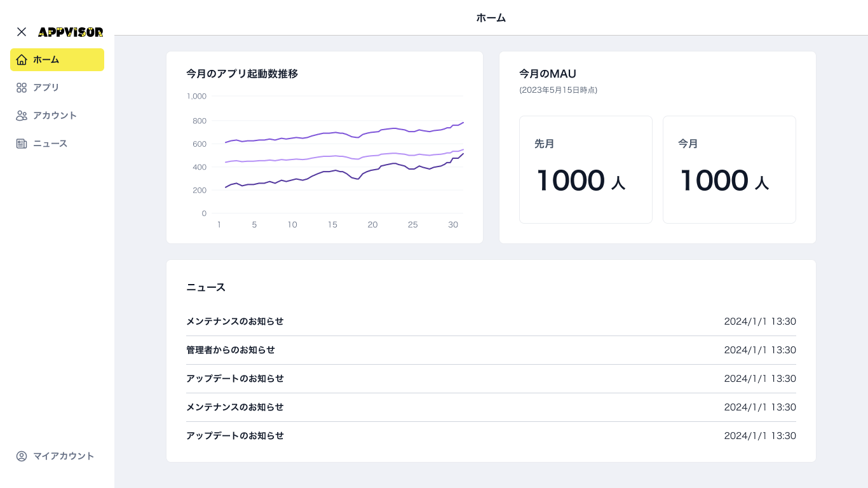868x488 pixels.
Task: Click the アプリ grid icon
Action: point(22,88)
